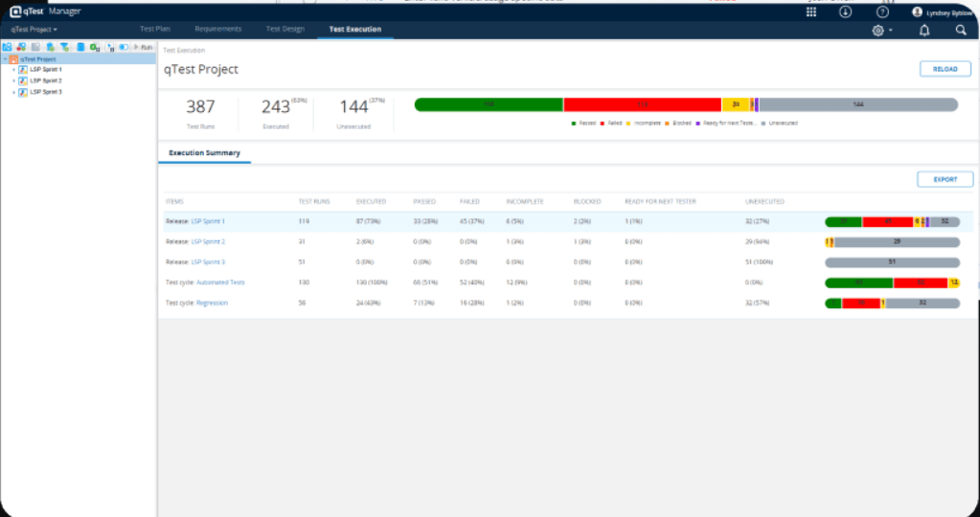Click the LSP Sprint 1 row progress bar

tap(893, 222)
